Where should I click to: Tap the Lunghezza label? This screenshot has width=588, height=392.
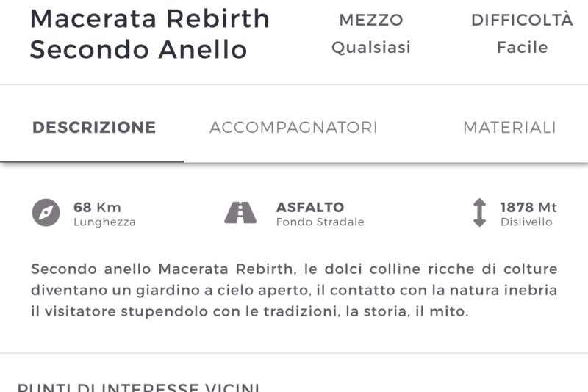click(104, 222)
